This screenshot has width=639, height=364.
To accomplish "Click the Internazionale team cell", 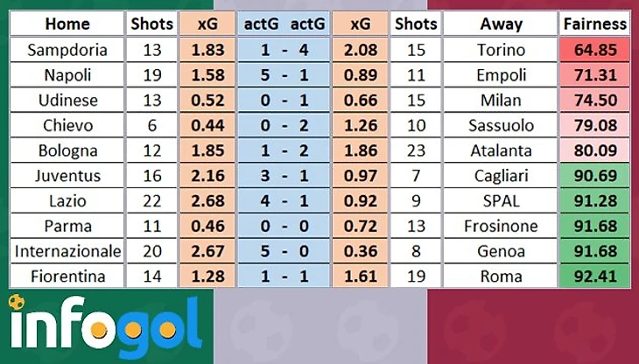I will point(67,251).
